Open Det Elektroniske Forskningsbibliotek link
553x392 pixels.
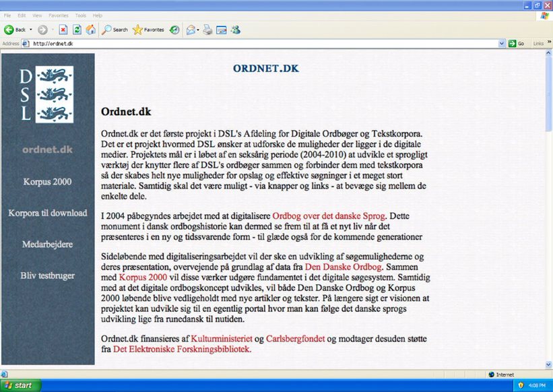pyautogui.click(x=182, y=350)
